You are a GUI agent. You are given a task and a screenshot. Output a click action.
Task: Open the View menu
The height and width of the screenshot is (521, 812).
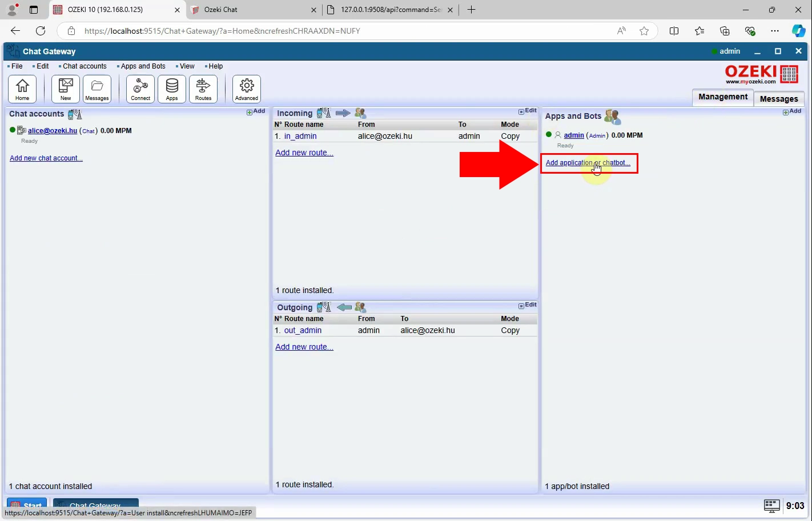tap(187, 66)
